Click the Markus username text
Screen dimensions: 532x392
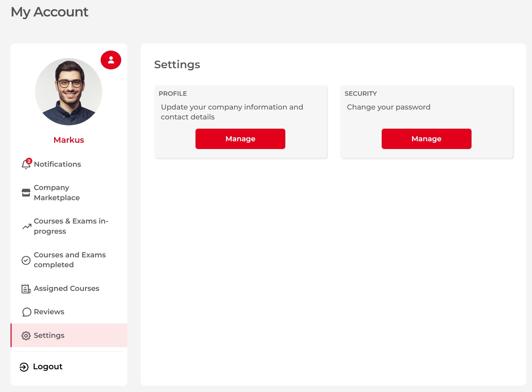coord(69,140)
